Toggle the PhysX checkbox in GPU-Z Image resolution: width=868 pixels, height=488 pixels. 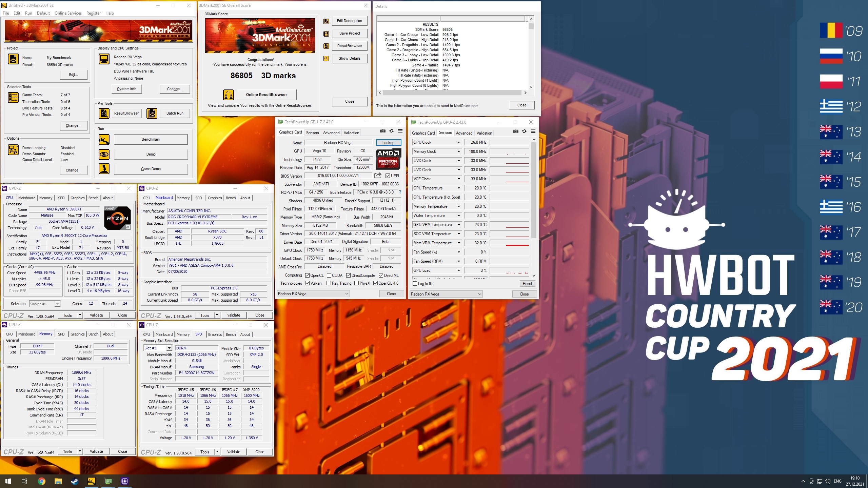coord(356,283)
